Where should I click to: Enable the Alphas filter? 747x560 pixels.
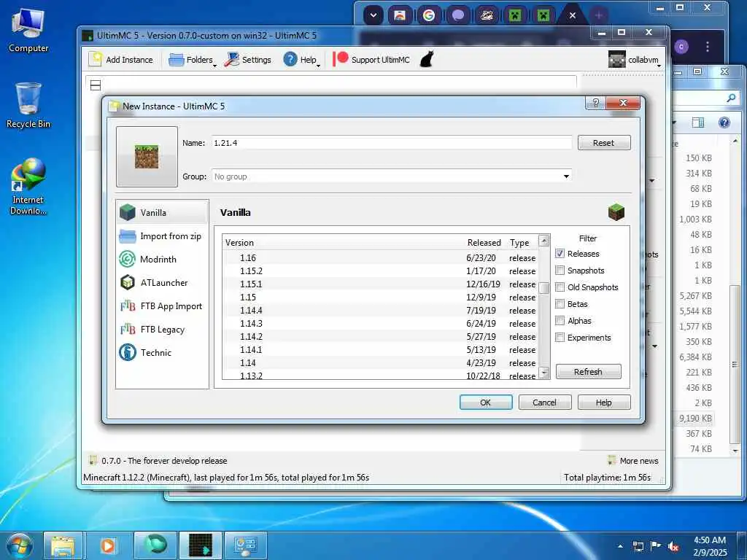coord(560,321)
